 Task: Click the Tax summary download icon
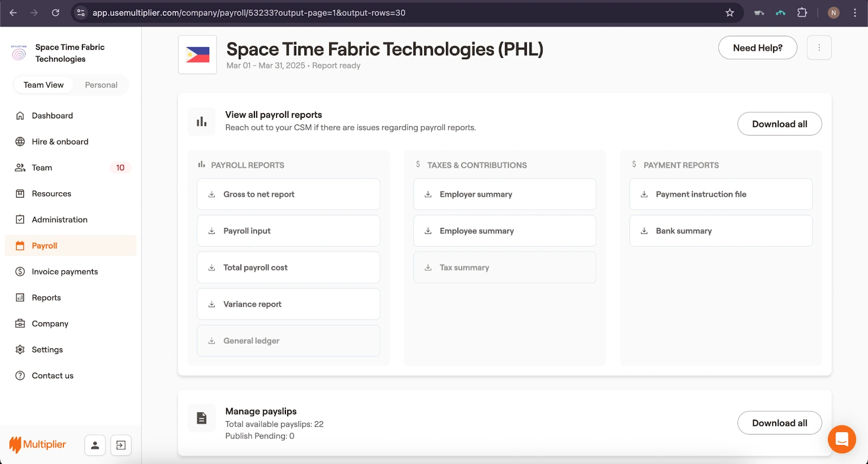(x=428, y=268)
